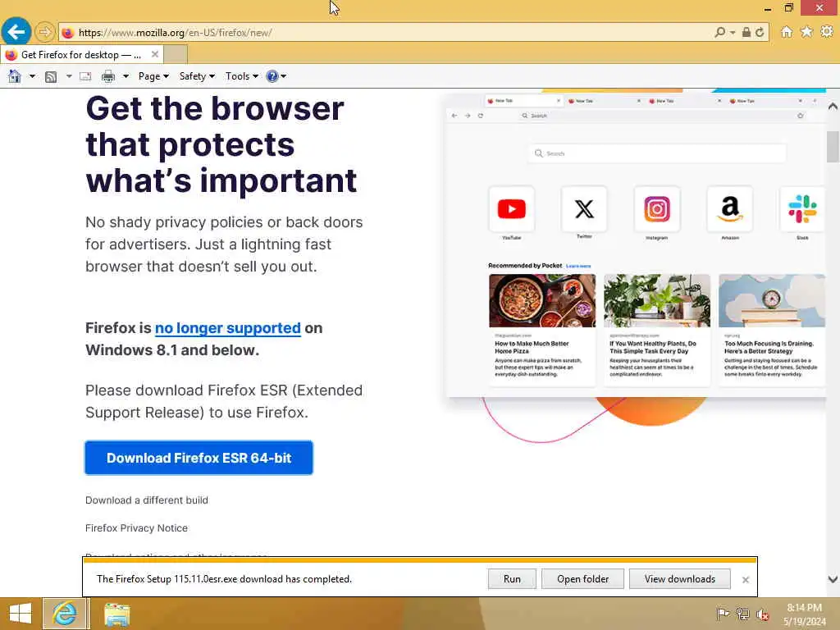Open the Tools menu
Viewport: 840px width, 630px height.
242,76
